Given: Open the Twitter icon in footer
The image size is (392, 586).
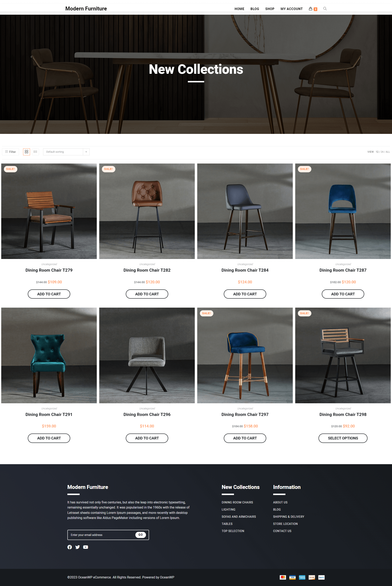Looking at the screenshot, I should tap(78, 547).
